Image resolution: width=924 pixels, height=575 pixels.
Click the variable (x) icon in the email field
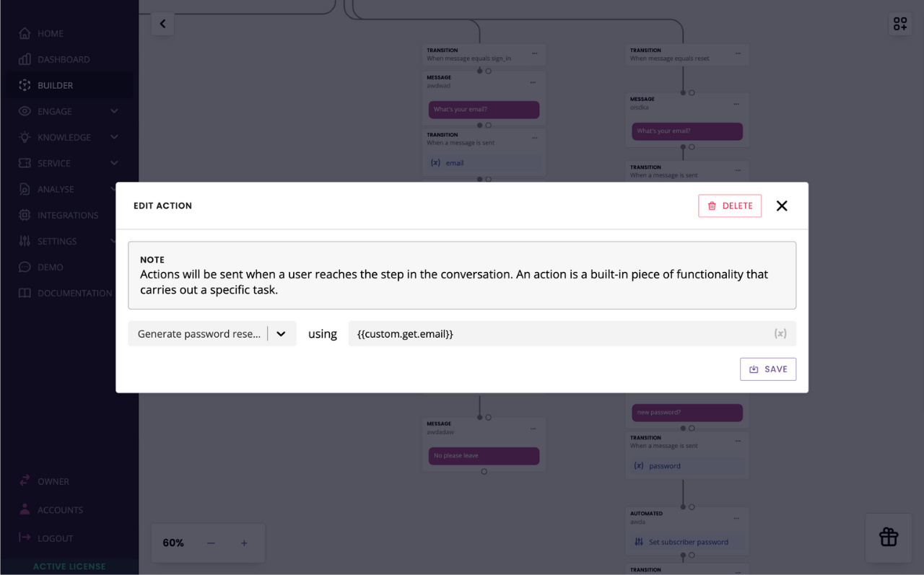point(780,333)
